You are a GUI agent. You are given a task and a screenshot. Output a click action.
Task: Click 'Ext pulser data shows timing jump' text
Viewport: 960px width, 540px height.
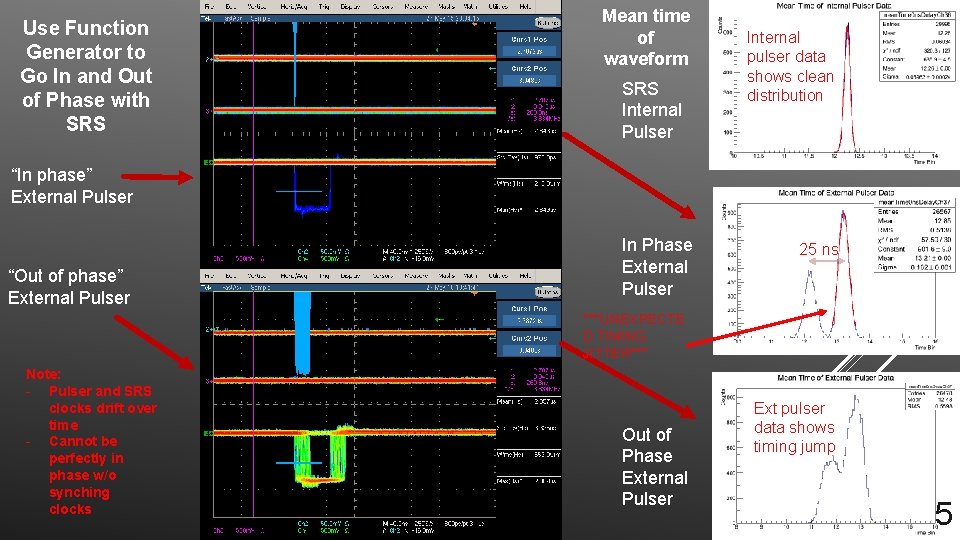[794, 427]
